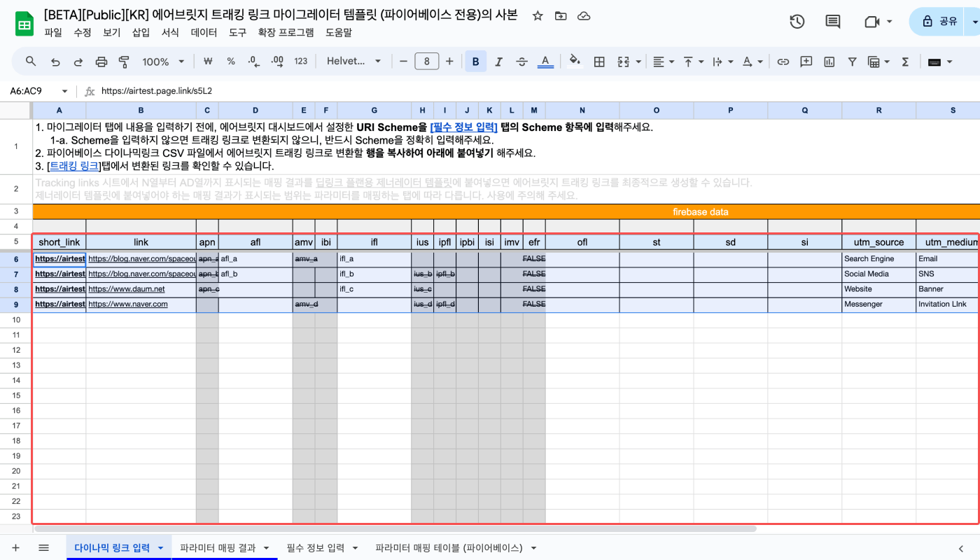The height and width of the screenshot is (560, 980).
Task: Add a new sheet with the plus icon
Action: pyautogui.click(x=16, y=547)
